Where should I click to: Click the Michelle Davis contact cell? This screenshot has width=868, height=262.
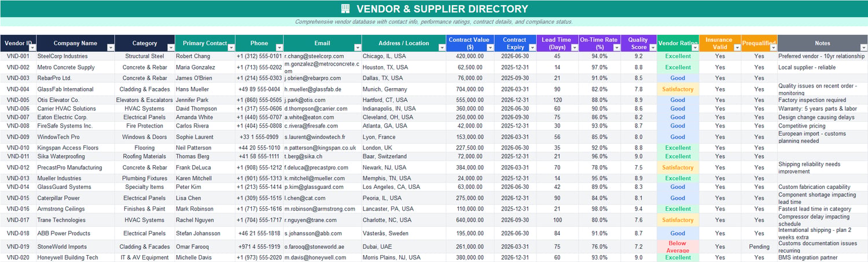pyautogui.click(x=205, y=257)
